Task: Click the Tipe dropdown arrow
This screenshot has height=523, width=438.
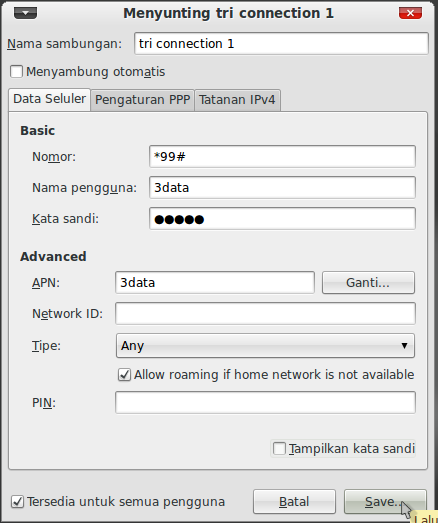Action: tap(404, 346)
